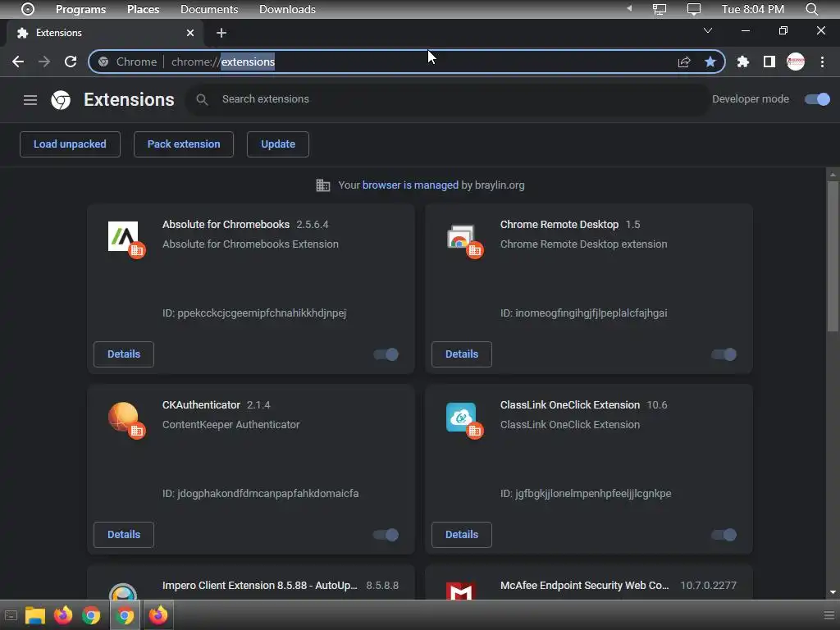840x630 pixels.
Task: Open the browser side panel icon
Action: coord(769,62)
